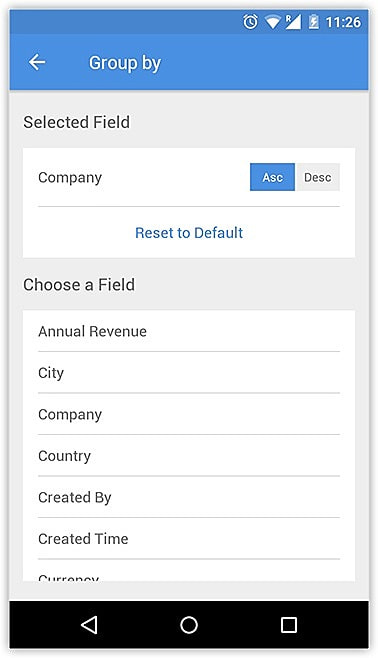Tap the back arrow in header
Screen dimensions: 378x658
click(x=37, y=62)
